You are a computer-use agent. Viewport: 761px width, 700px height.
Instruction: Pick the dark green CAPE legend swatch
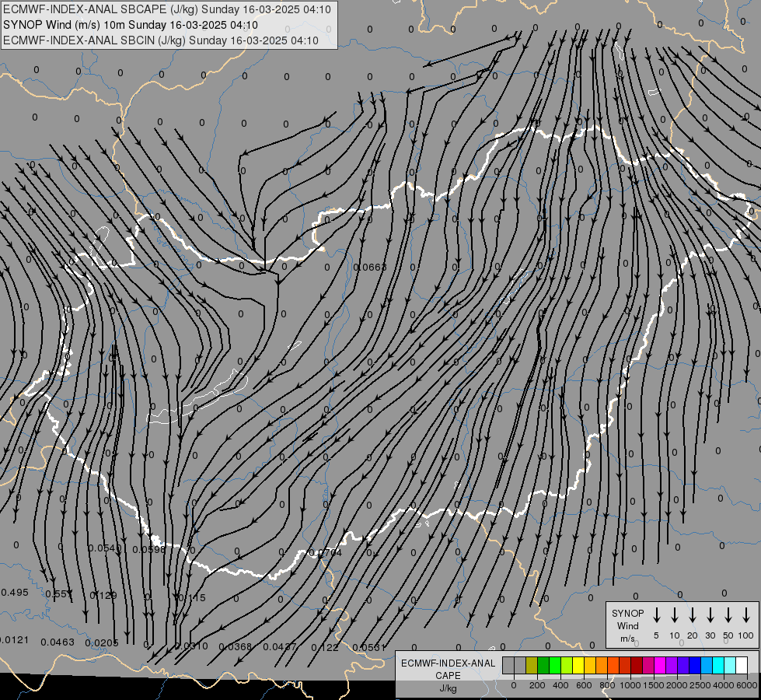[543, 665]
